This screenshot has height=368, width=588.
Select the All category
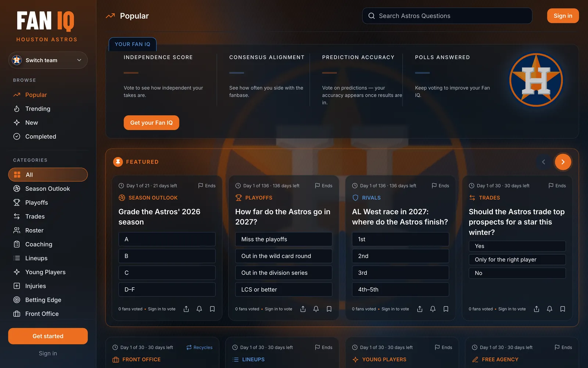point(48,175)
